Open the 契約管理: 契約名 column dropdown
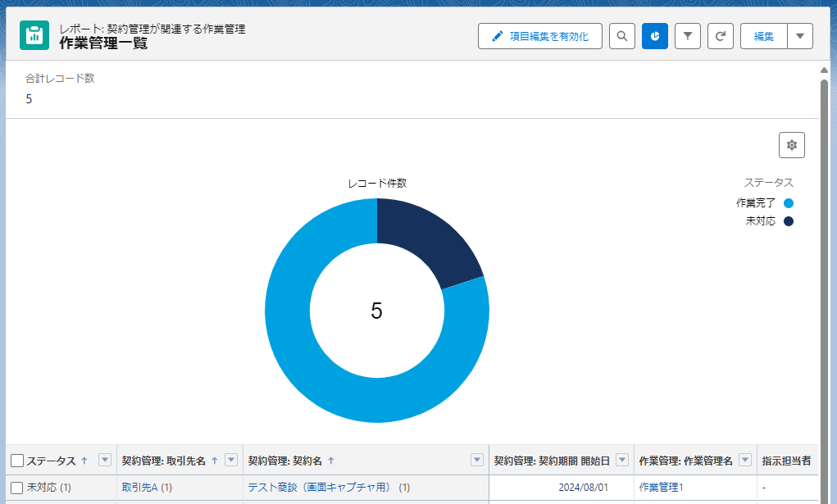 [x=477, y=460]
